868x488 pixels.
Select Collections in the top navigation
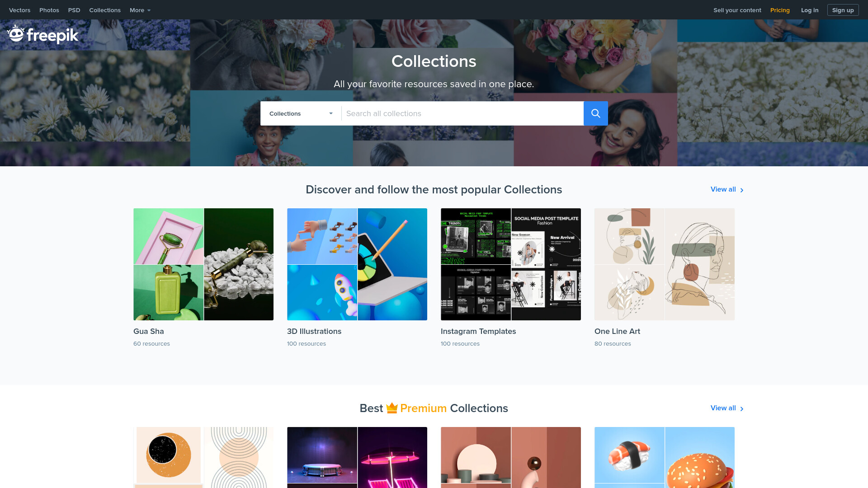point(105,10)
